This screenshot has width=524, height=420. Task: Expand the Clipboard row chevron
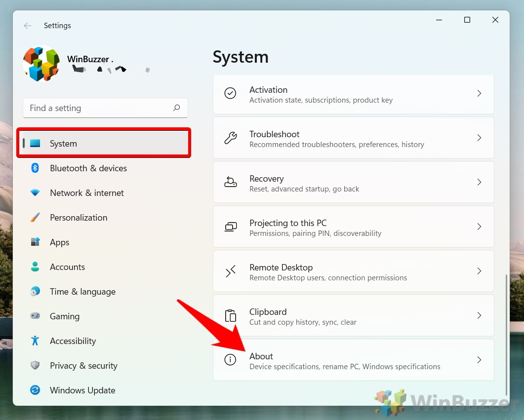pyautogui.click(x=479, y=315)
